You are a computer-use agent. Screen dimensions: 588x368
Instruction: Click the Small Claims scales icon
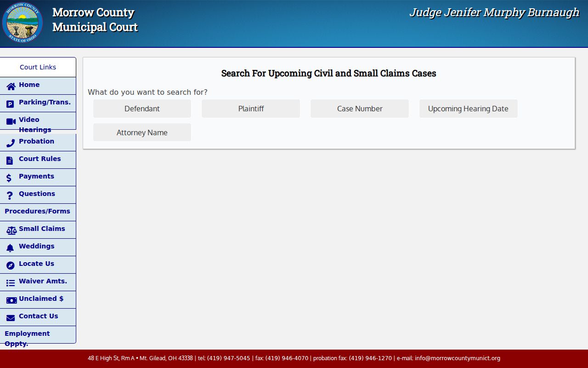click(11, 230)
